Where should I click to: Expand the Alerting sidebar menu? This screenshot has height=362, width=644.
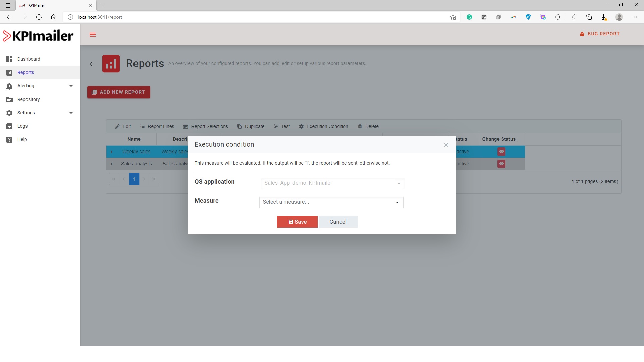(71, 86)
